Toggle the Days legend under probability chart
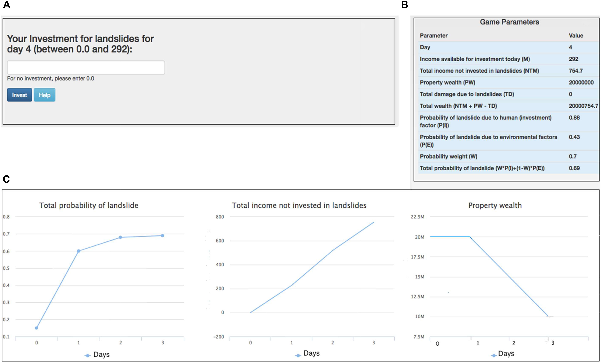The height and width of the screenshot is (364, 601). click(97, 355)
